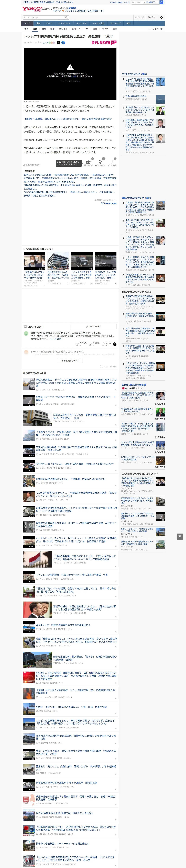Viewport: 186px width, 868px height.
Task: Click the こちら link in video error
Action: pos(74,77)
